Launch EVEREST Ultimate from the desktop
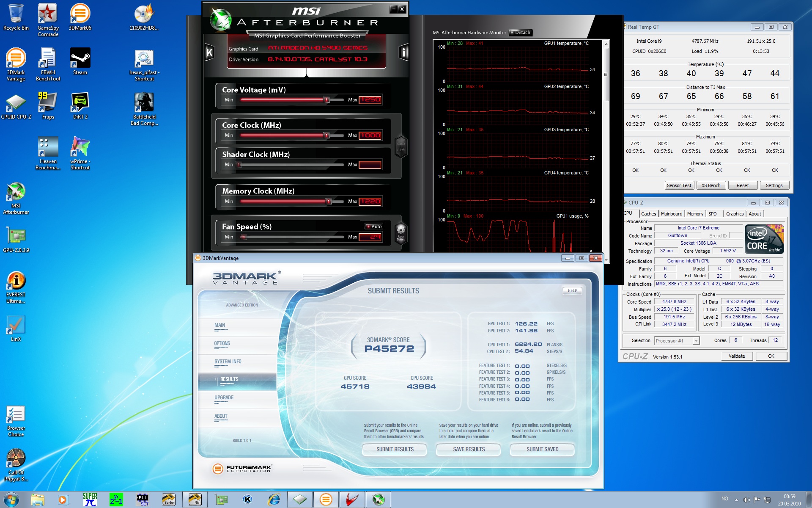Image resolution: width=812 pixels, height=508 pixels. click(x=16, y=287)
